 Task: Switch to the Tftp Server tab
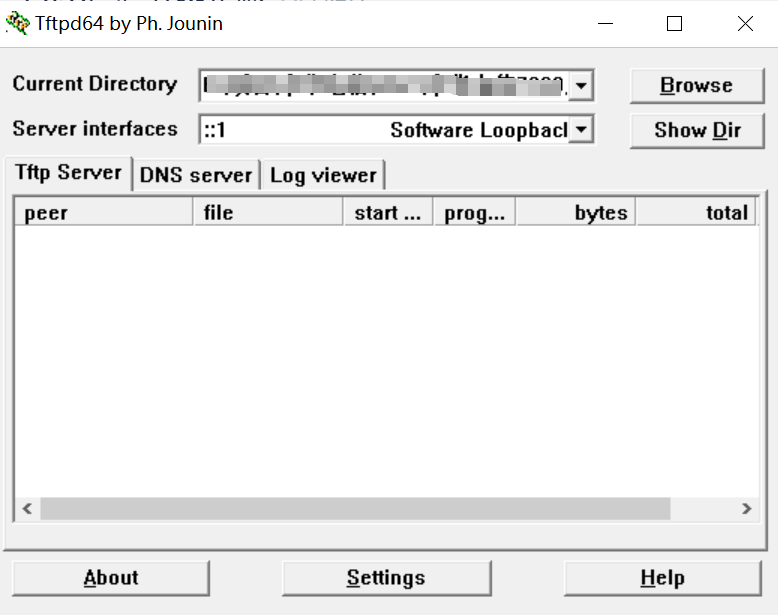68,173
